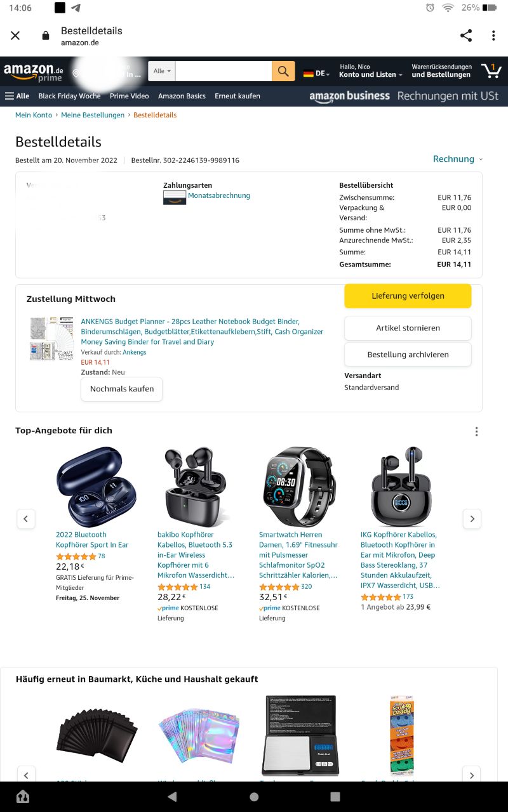Image resolution: width=508 pixels, height=812 pixels.
Task: Focus the Amazon search input field
Action: coord(224,71)
